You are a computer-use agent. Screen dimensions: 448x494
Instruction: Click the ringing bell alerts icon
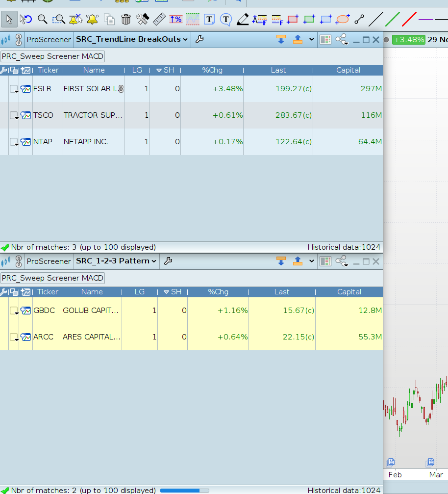92,20
